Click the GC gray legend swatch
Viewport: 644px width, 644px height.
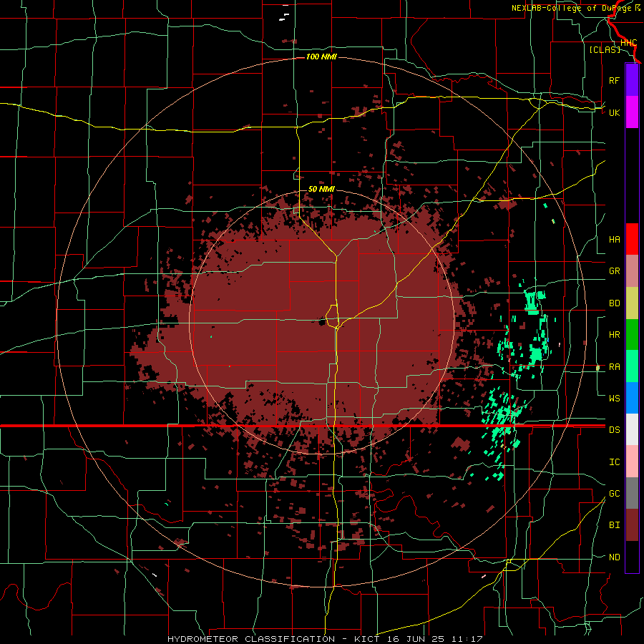pos(632,493)
